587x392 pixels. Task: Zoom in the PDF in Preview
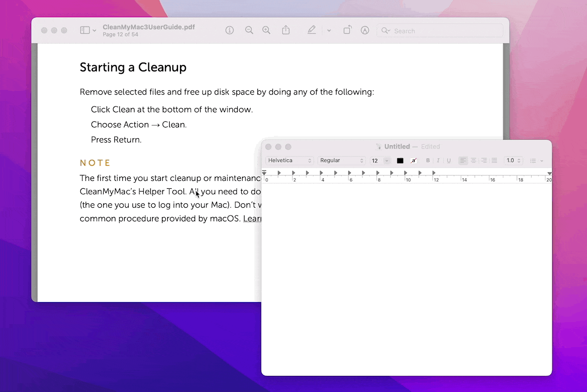click(x=266, y=30)
